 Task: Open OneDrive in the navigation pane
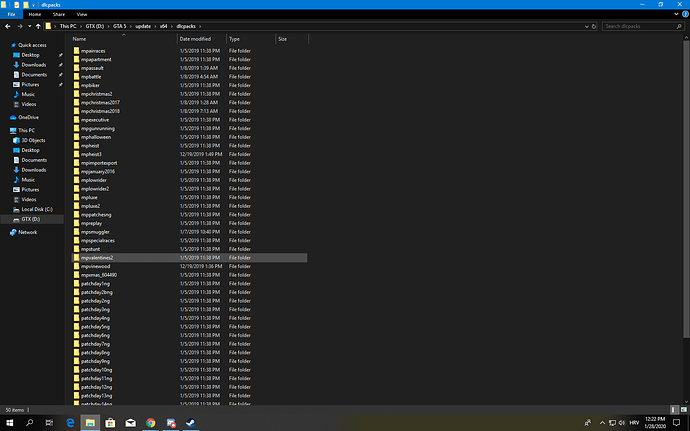click(28, 118)
